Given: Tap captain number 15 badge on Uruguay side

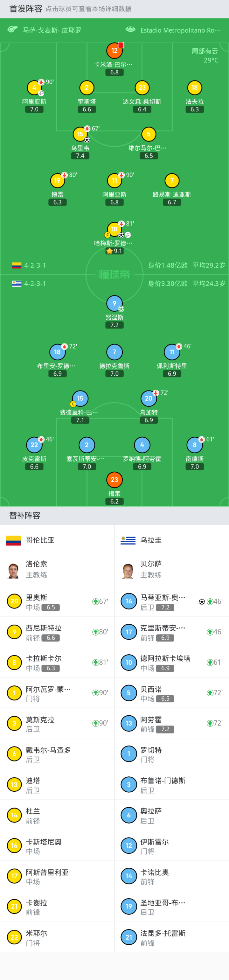Looking at the screenshot, I should 80,399.
